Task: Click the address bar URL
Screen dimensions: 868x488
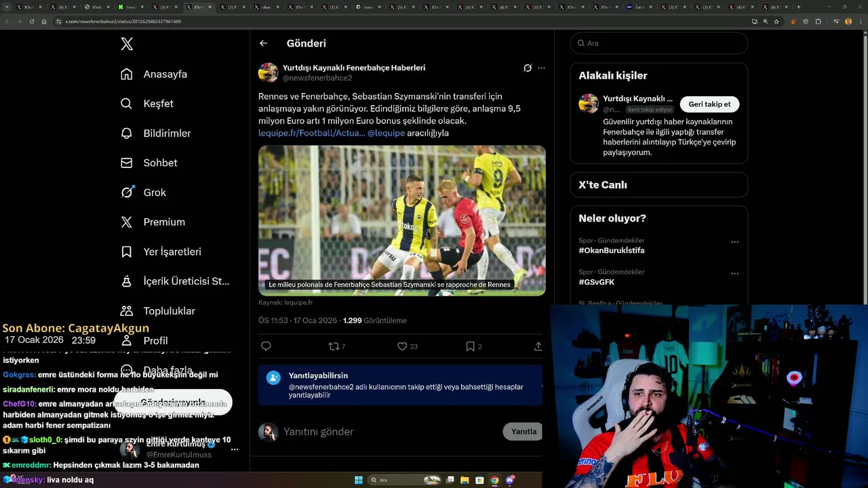Action: 123,22
